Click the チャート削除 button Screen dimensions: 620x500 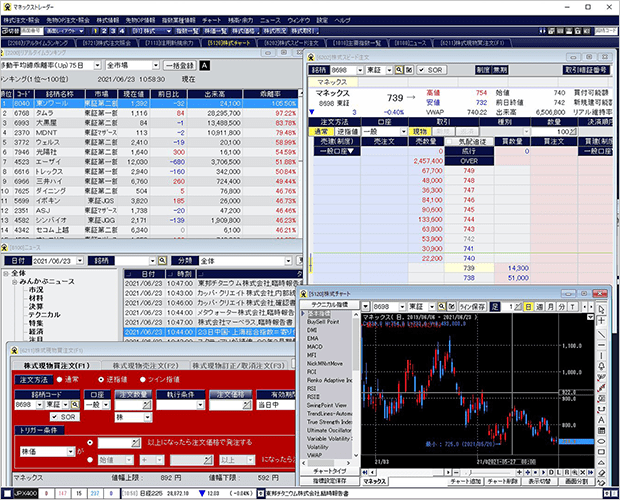click(503, 481)
